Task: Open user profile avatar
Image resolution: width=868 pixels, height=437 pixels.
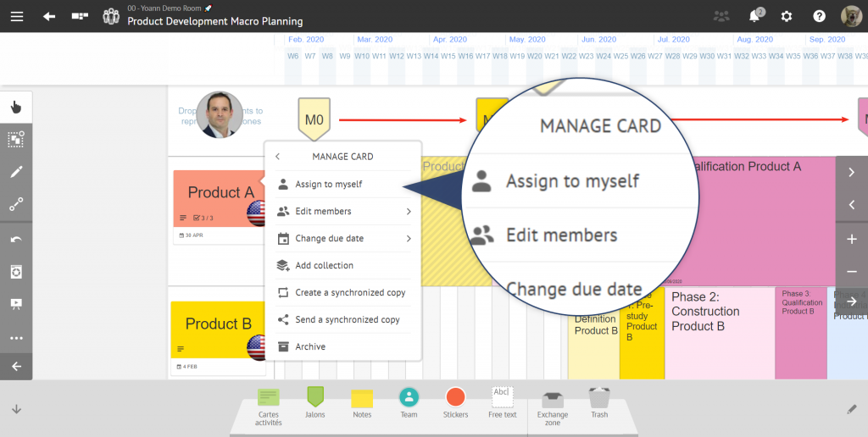Action: coord(851,16)
